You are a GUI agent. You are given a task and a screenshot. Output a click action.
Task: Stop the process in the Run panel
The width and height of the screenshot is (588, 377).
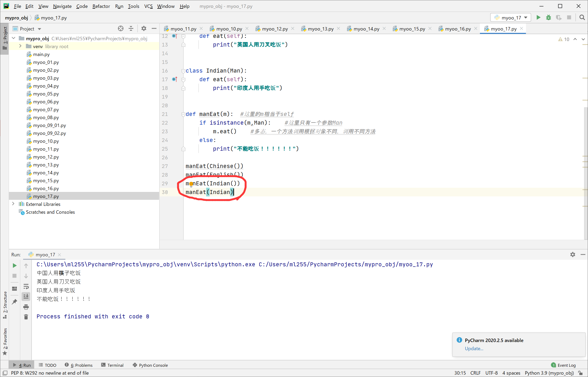(15, 276)
